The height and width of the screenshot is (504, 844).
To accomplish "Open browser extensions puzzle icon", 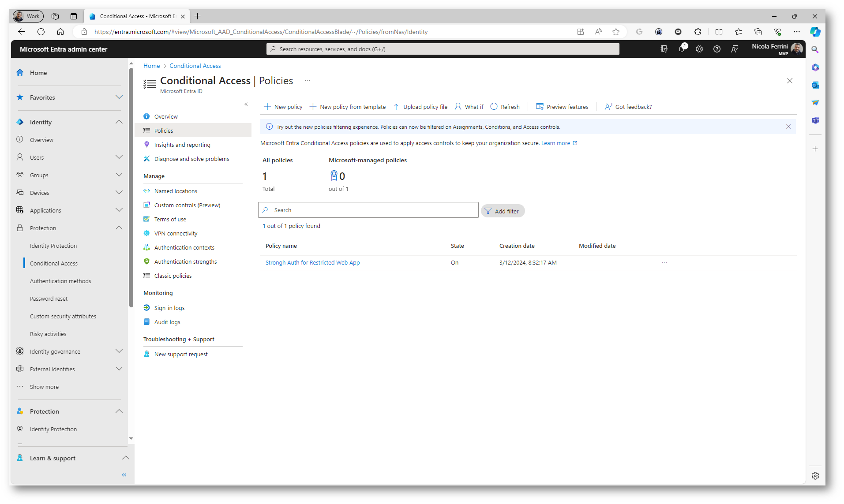I will 698,32.
